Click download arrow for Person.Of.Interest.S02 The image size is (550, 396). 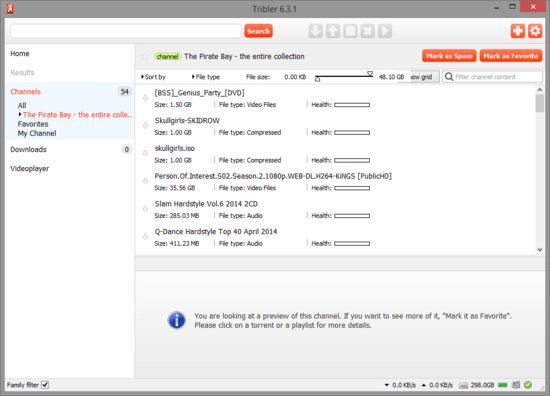point(145,181)
